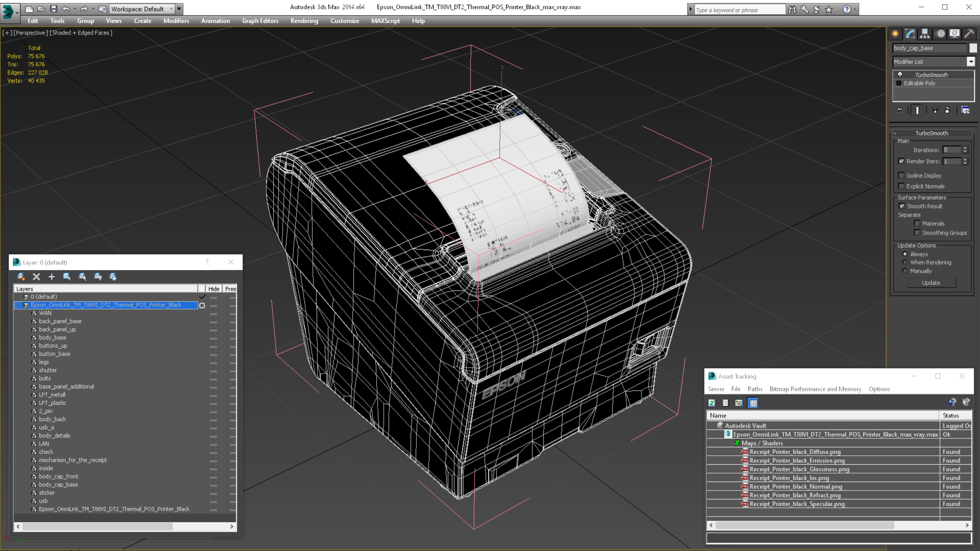980x551 pixels.
Task: Click the body_cap_base object name field
Action: pyautogui.click(x=929, y=48)
